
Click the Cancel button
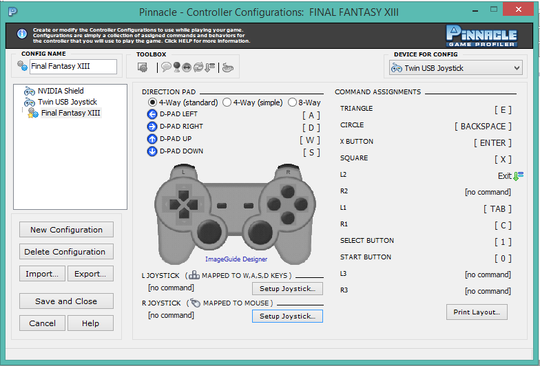pyautogui.click(x=42, y=323)
